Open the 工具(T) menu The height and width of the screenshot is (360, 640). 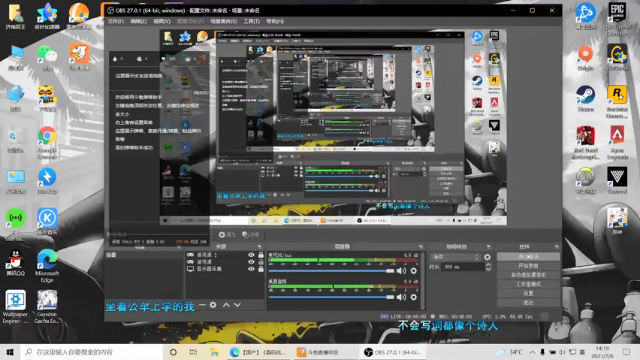coord(251,21)
